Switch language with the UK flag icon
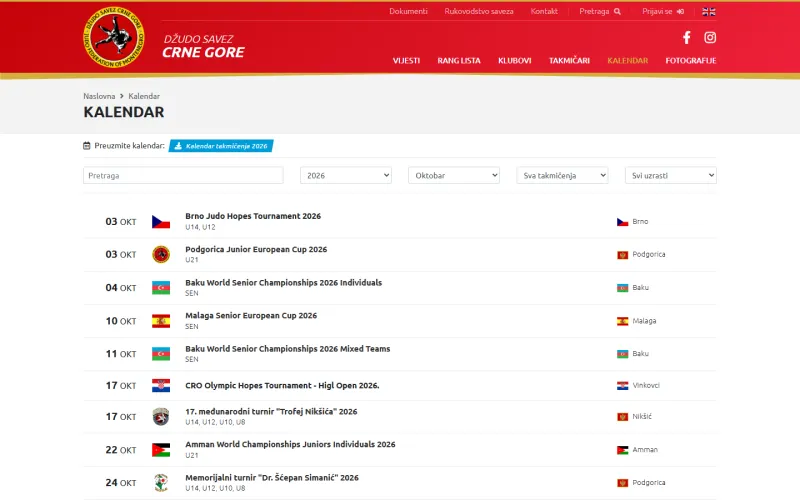 click(x=709, y=11)
